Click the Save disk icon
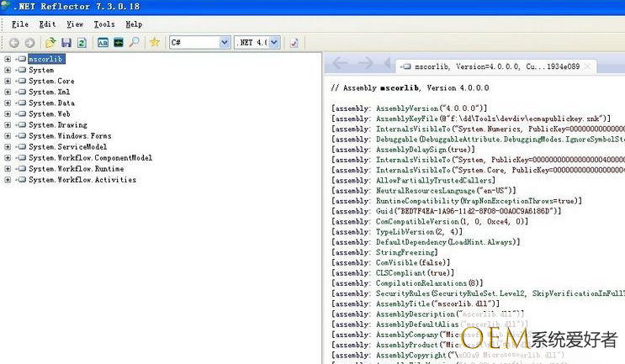Image resolution: width=625 pixels, height=364 pixels. [x=66, y=42]
